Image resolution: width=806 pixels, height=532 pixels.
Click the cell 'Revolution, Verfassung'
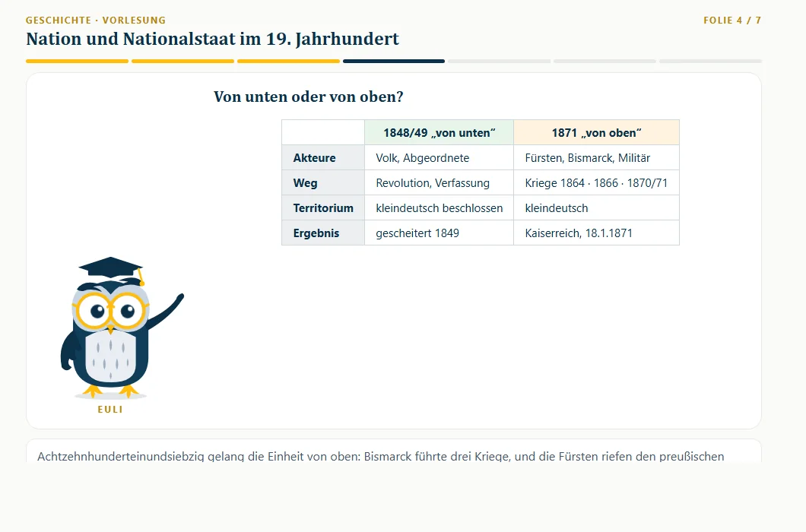[439, 183]
